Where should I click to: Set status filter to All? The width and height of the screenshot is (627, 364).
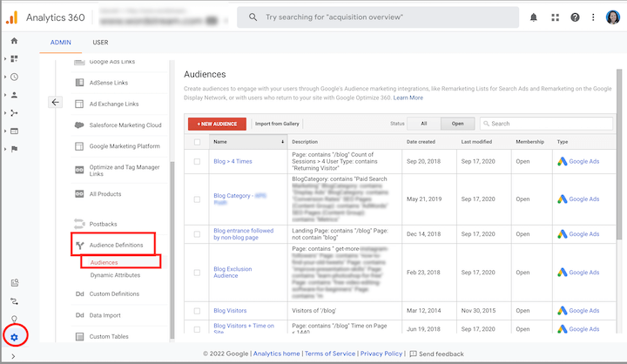tap(424, 124)
